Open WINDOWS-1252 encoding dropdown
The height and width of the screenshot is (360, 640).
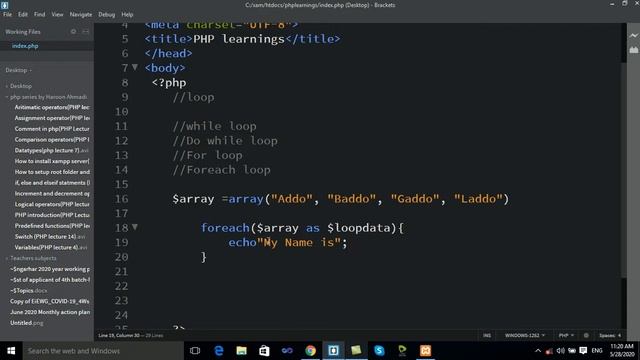pyautogui.click(x=525, y=335)
